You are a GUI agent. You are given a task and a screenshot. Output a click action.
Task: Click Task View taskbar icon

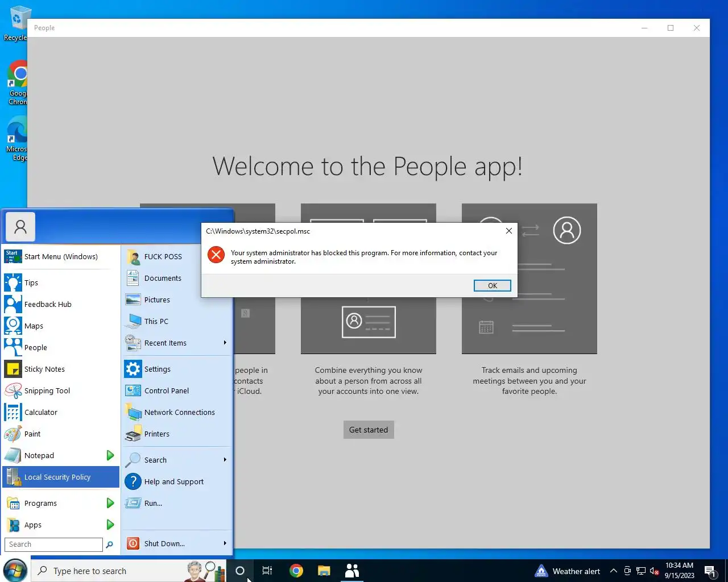[x=267, y=571]
